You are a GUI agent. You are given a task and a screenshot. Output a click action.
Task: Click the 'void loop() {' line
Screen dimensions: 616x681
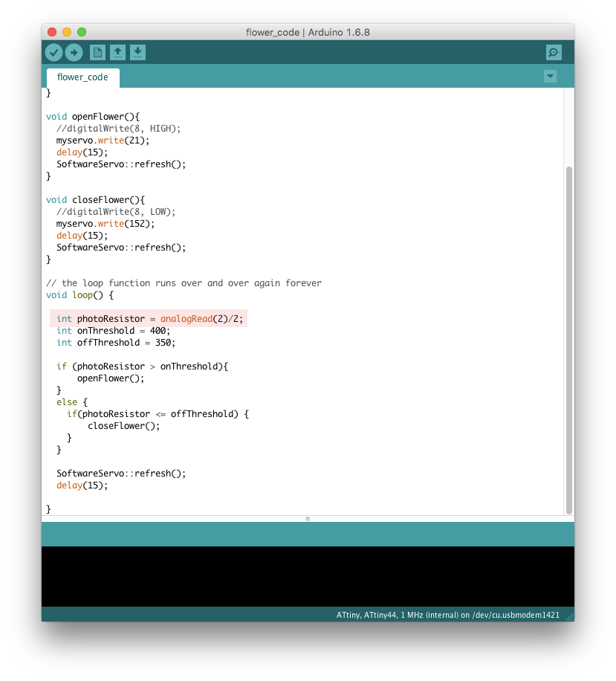click(80, 295)
